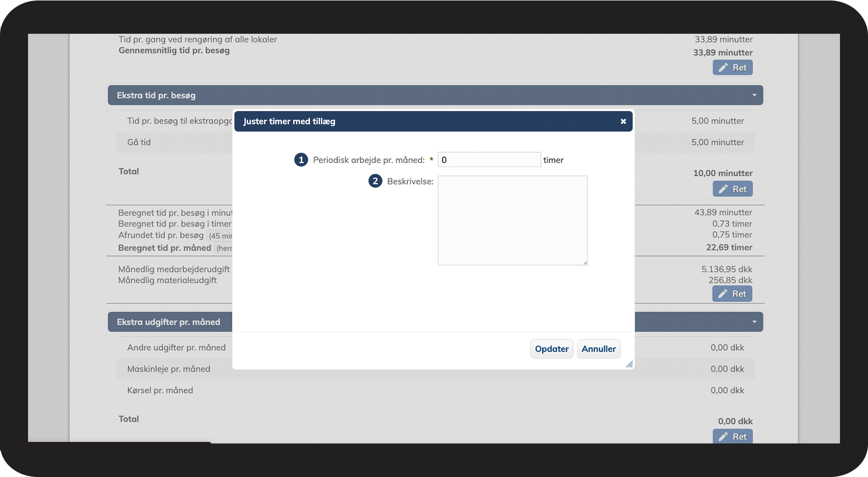This screenshot has width=868, height=477.
Task: Click the 10,00 minutter total value
Action: (723, 173)
